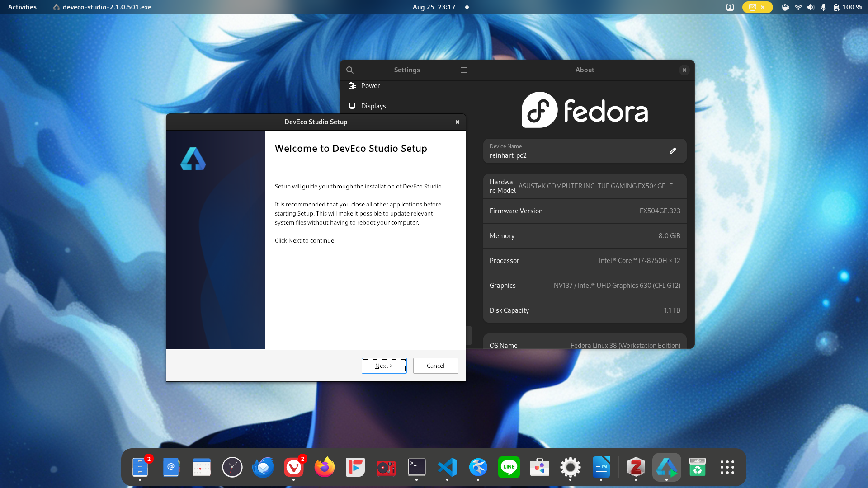Click the DevEco Studio logo in installer sidebar
868x488 pixels.
193,159
